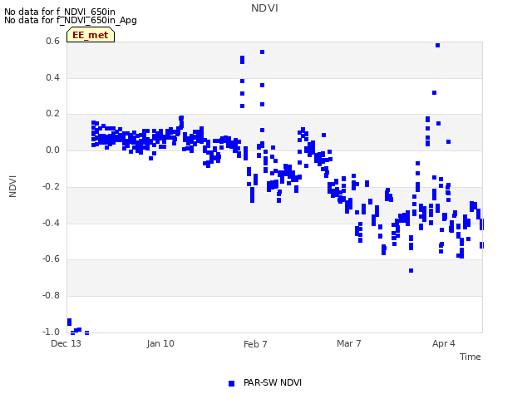Viewport: 532px width, 399px height.
Task: Select the Jan 10 x-axis tick label
Action: 160,343
